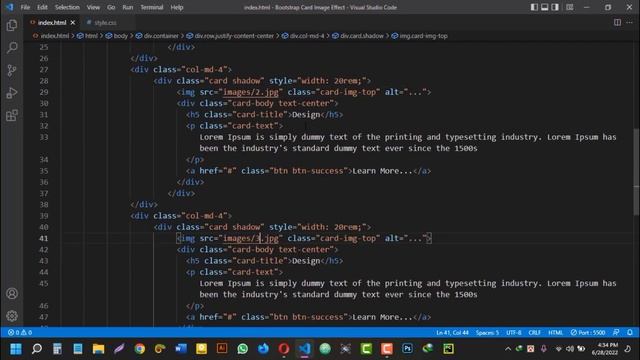Change end of line sequence CRLF

(534, 332)
